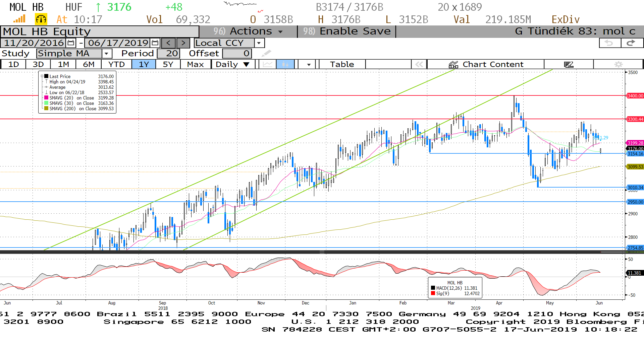644x348 pixels.
Task: Select the 5Y range tab
Action: (168, 64)
